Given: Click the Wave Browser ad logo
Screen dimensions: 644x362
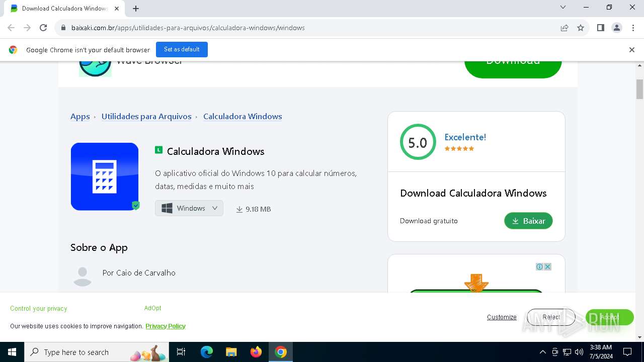Looking at the screenshot, I should click(x=95, y=69).
